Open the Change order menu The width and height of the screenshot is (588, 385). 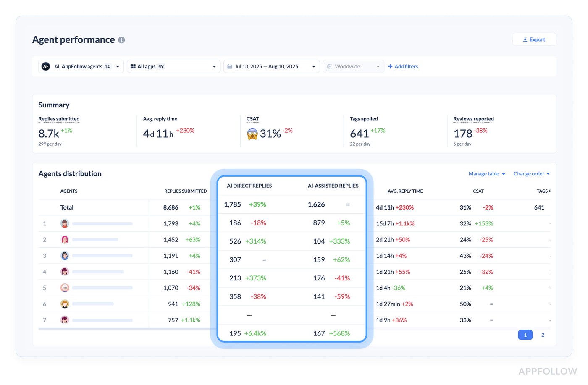pos(531,174)
